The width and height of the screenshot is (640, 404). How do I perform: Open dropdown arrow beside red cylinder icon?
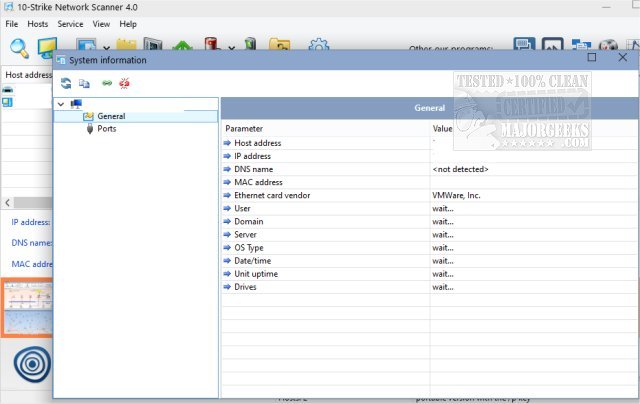click(x=231, y=48)
